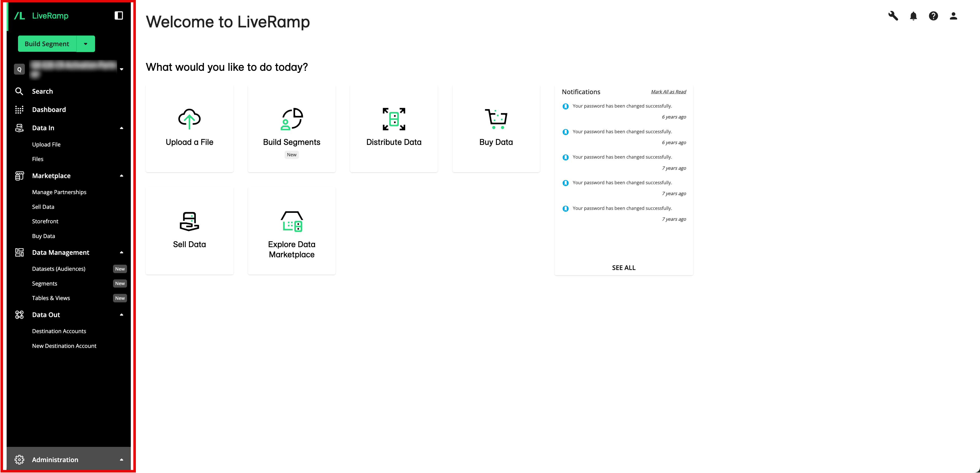
Task: Click the LiveRamp logo in sidebar
Action: tap(41, 16)
